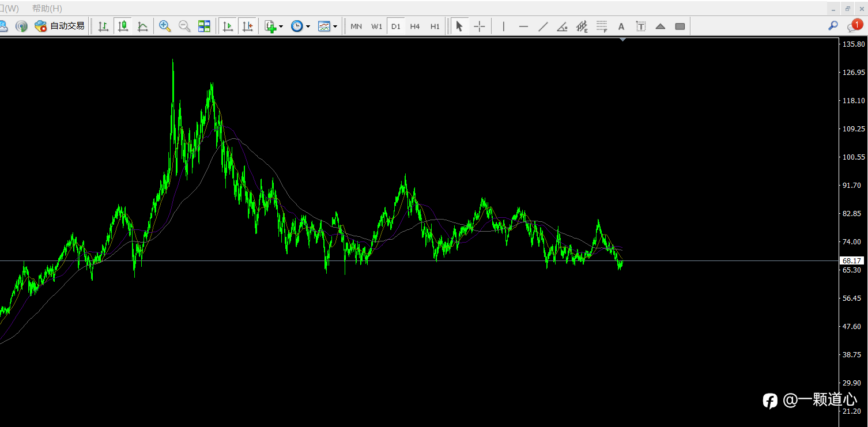The image size is (868, 427).
Task: Minimize the chart window
Action: (833, 9)
